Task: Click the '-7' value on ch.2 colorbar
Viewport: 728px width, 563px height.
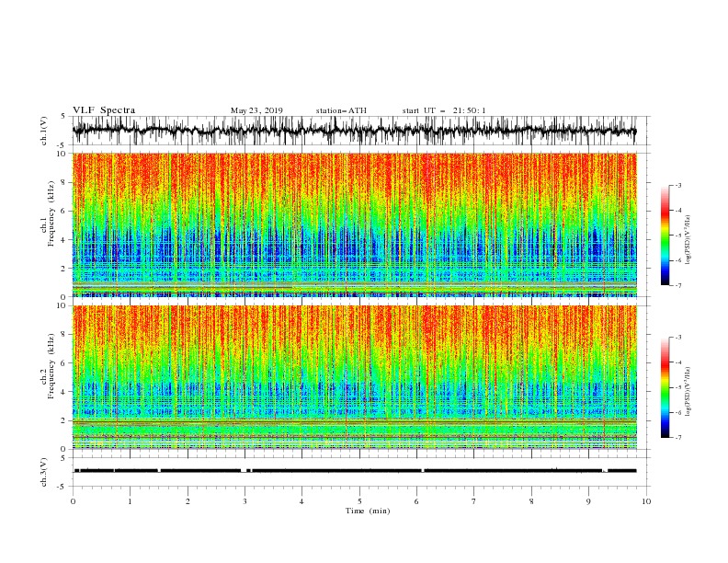Action: pos(678,437)
